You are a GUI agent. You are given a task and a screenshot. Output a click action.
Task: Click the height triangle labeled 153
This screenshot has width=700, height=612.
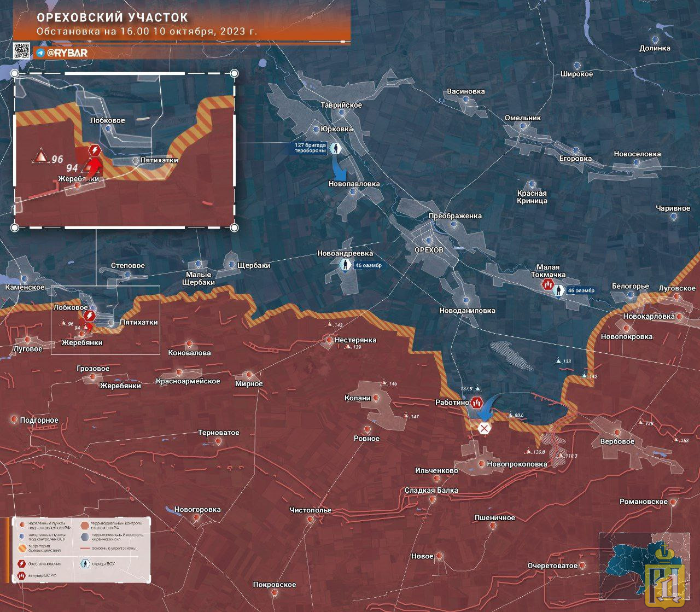pos(675,439)
